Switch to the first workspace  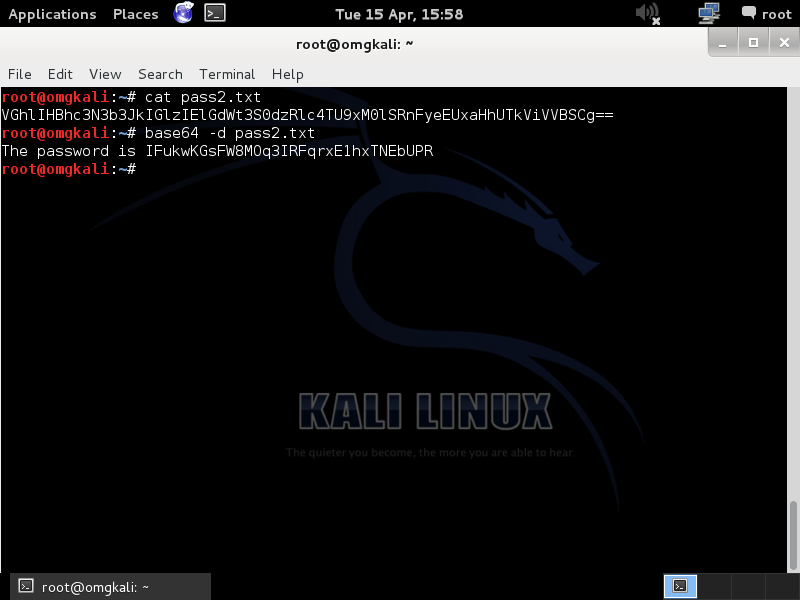click(680, 586)
